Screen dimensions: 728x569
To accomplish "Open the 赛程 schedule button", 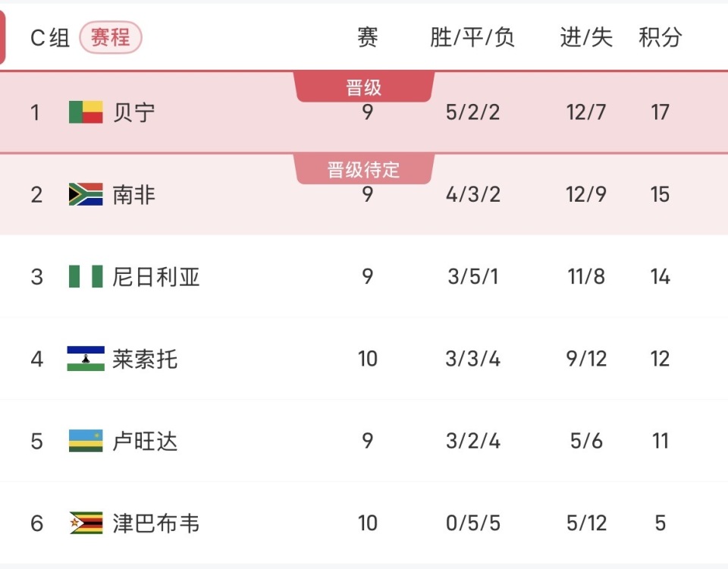I will point(111,37).
